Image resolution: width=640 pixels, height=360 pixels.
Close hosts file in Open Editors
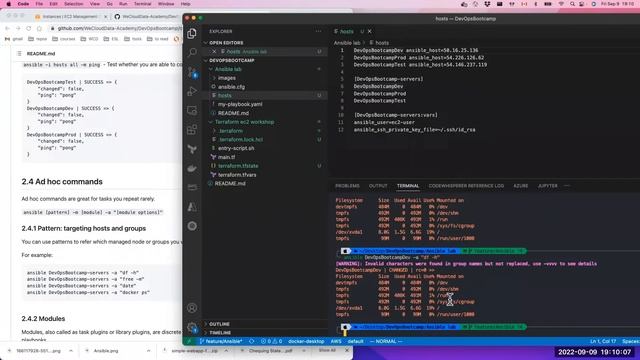214,51
